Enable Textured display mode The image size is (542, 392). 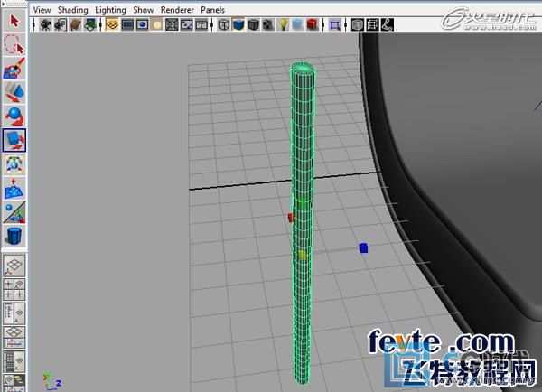tap(268, 25)
